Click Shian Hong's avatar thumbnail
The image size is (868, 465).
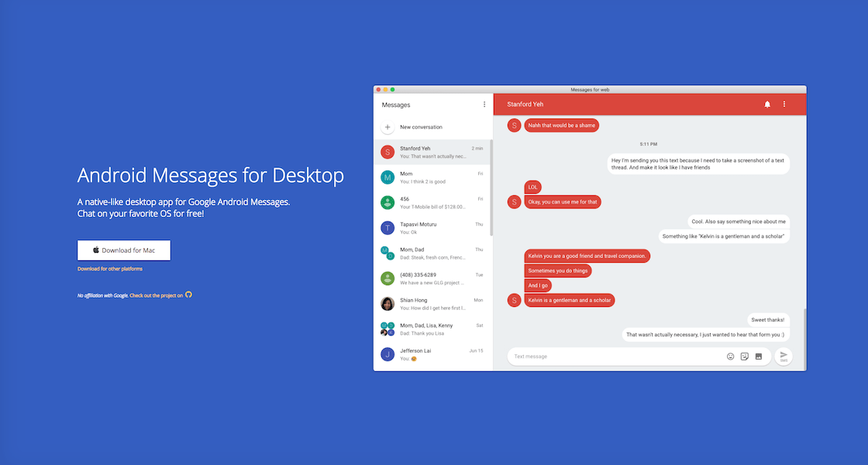[x=387, y=303]
